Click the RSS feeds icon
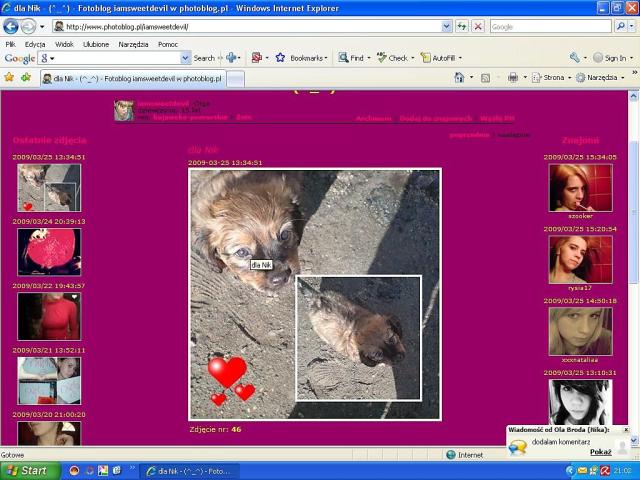This screenshot has width=640, height=480. [485, 78]
